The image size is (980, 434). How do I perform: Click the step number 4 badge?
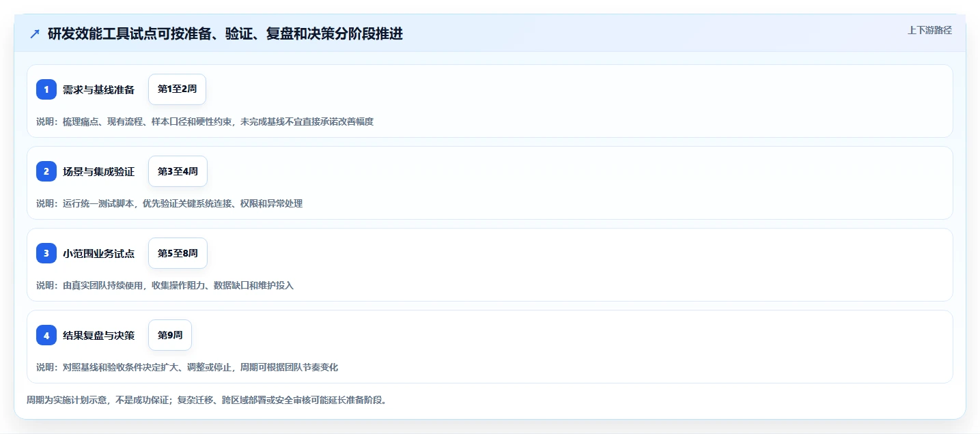point(46,335)
